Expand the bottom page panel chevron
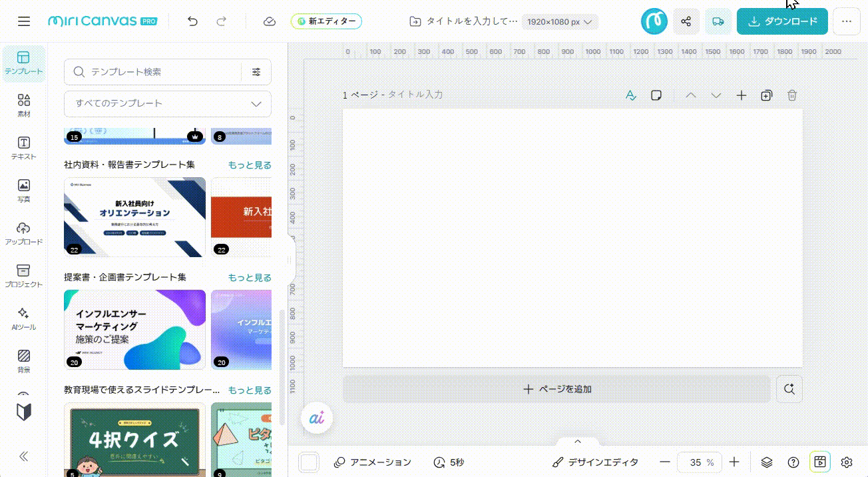The width and height of the screenshot is (868, 477). point(578,441)
